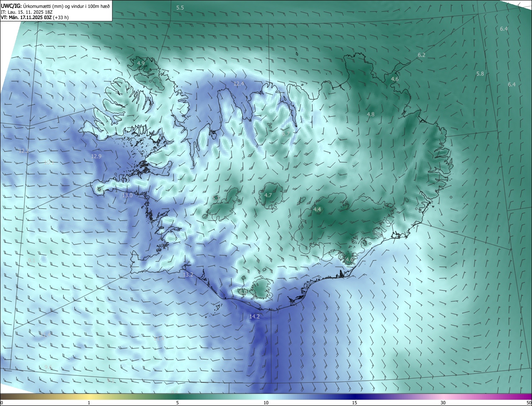The image size is (532, 406).
Task: Click the initial time line 'IT: Lau. 15. 11. 2025 18Z'
Action: click(27, 12)
